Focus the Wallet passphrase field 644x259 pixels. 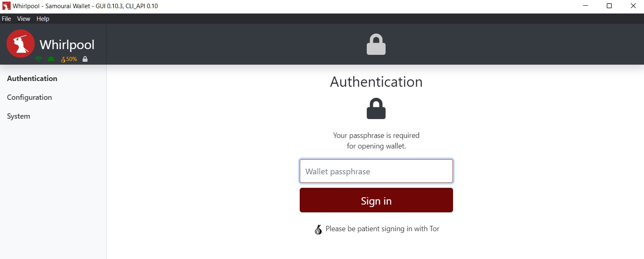click(376, 171)
